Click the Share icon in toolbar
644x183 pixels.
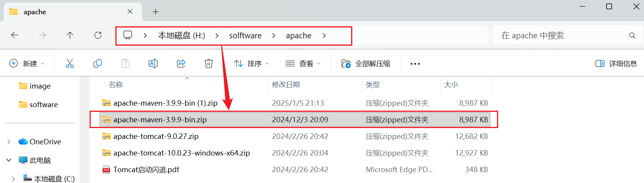[181, 63]
